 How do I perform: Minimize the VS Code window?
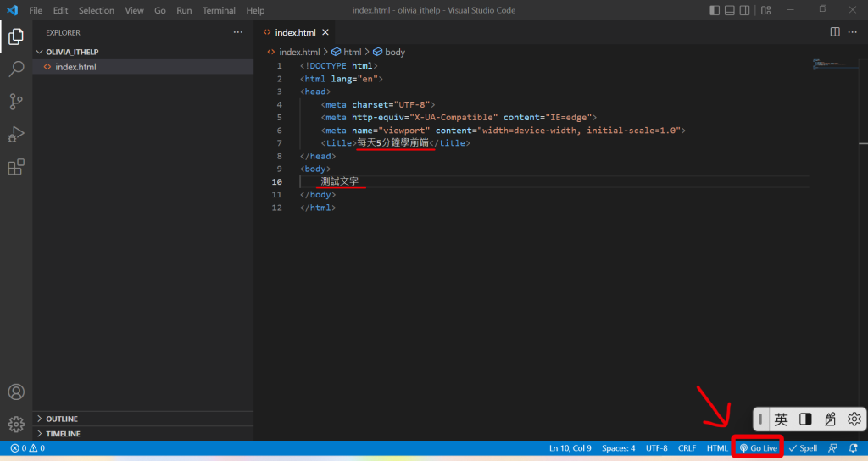pyautogui.click(x=791, y=10)
